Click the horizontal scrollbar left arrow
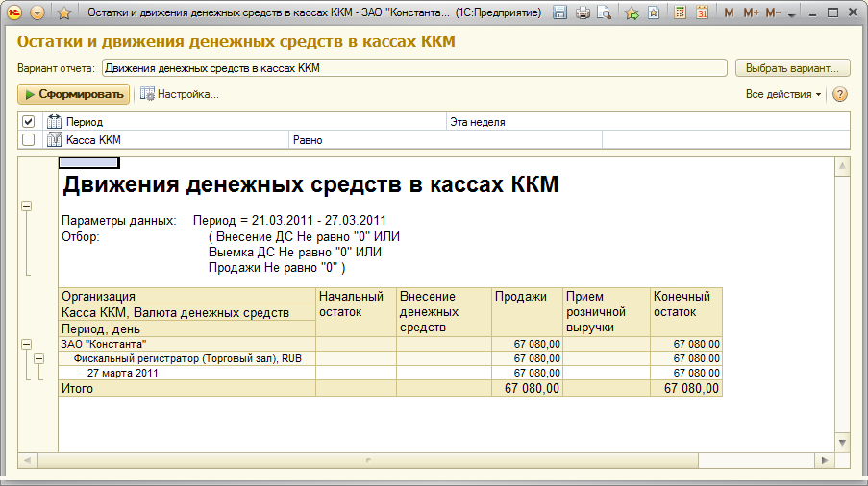868x486 pixels. coord(27,460)
